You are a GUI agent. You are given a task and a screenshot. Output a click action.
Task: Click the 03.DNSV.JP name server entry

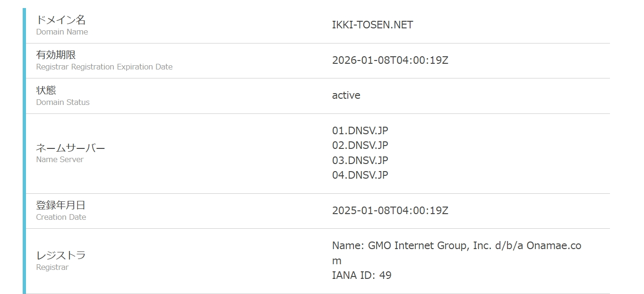360,160
